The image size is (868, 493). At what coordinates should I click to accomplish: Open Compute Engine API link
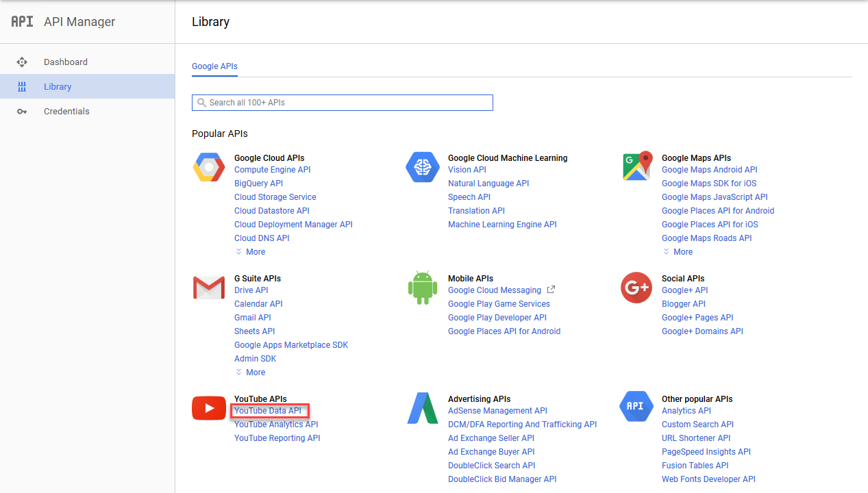click(x=272, y=170)
